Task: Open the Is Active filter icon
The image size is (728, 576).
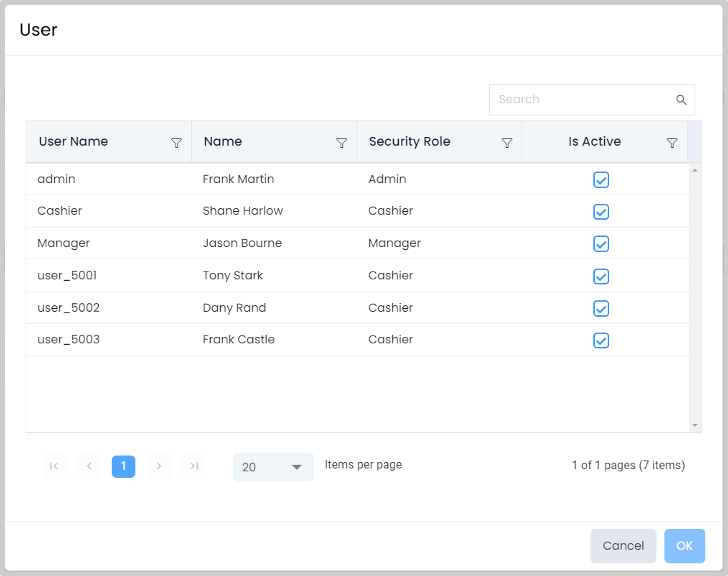Action: (x=672, y=143)
